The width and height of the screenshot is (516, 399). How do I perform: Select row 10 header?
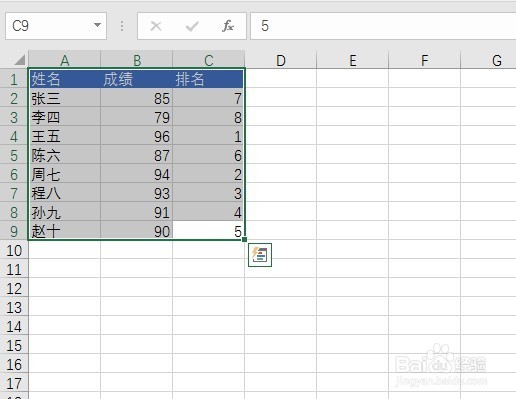click(14, 250)
